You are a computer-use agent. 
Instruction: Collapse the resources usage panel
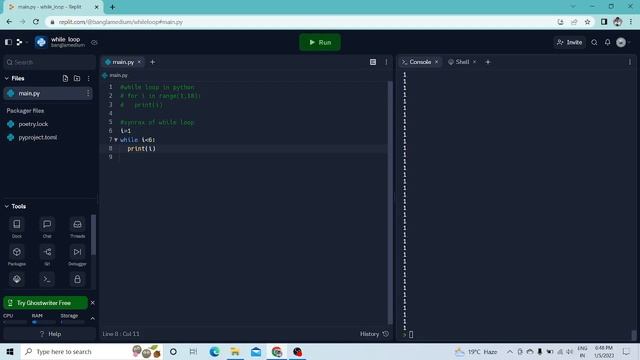93,318
